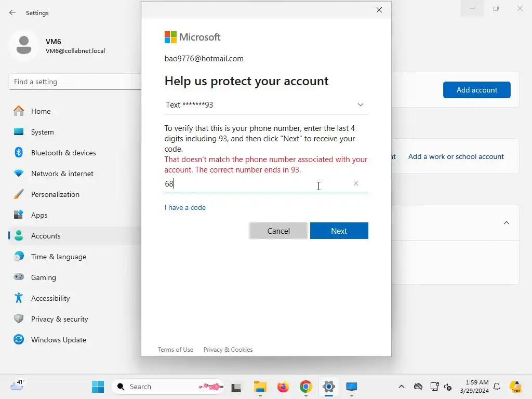Close the Microsoft sign-in dialog
The width and height of the screenshot is (532, 399).
[x=379, y=10]
